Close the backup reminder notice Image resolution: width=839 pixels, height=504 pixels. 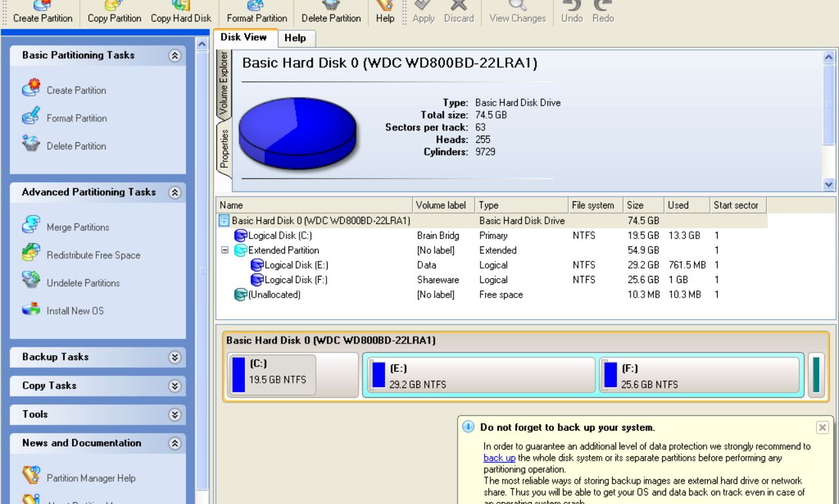(x=822, y=427)
